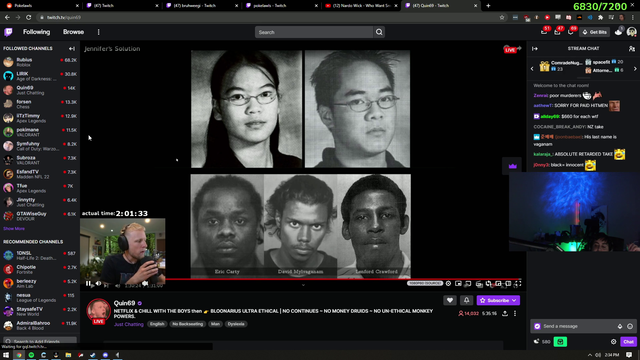
Task: Switch player to theatre mode
Action: coord(508,283)
